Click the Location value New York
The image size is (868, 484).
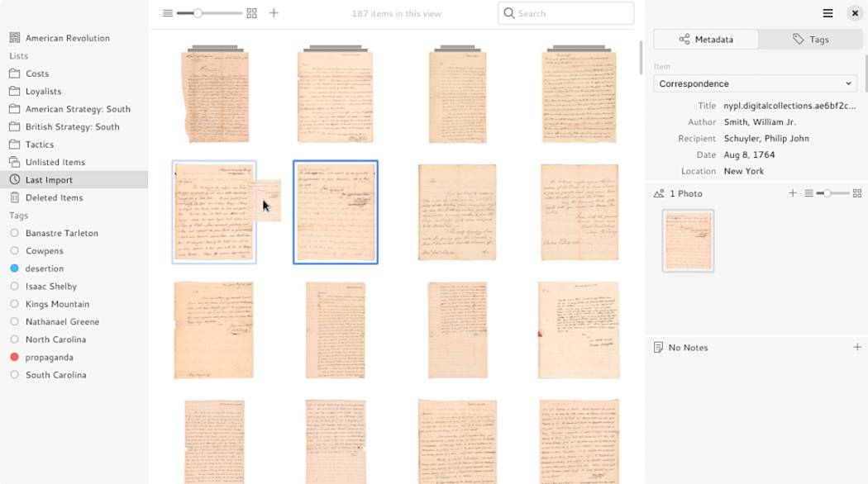pyautogui.click(x=743, y=171)
